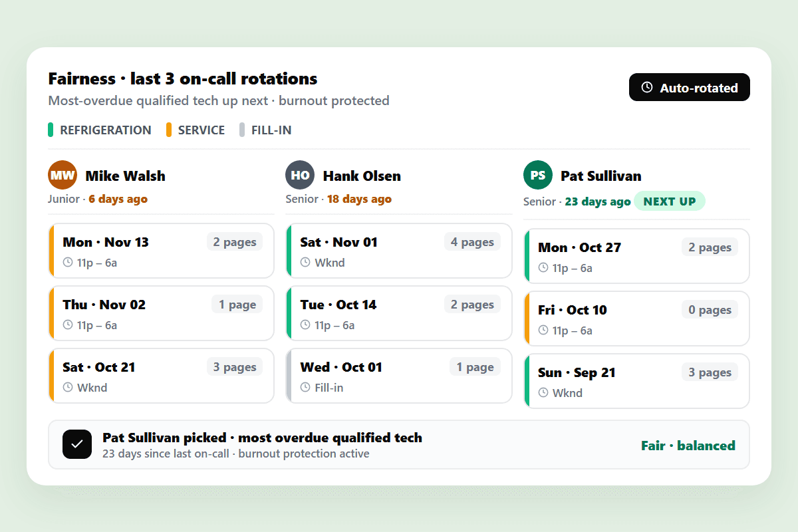Click the HO avatar for Hank Olsen

coord(300,176)
